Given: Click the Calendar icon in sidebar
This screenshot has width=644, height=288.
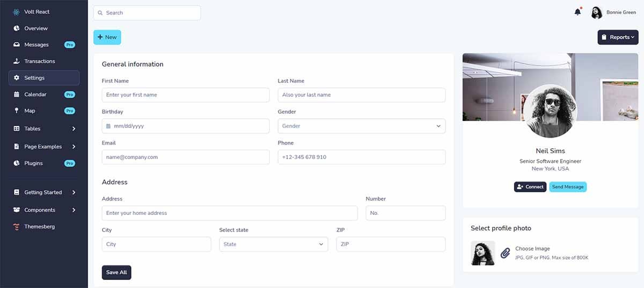Looking at the screenshot, I should click(x=17, y=95).
